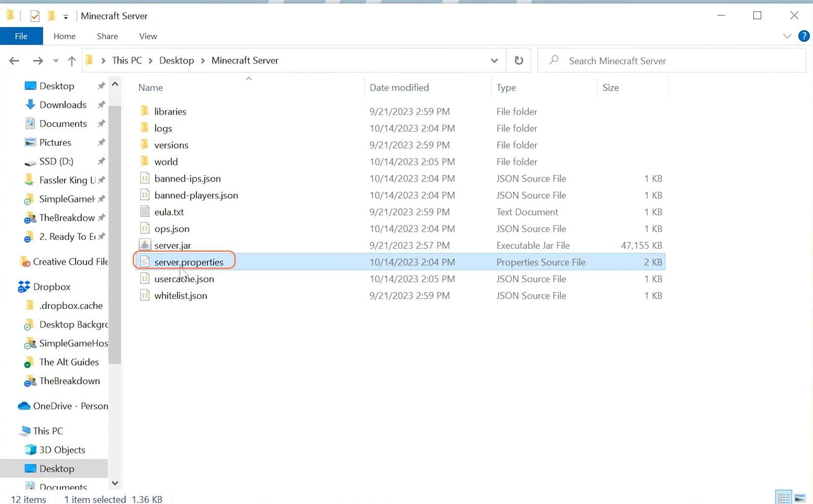Click the Executable Jar File type cell

click(x=533, y=245)
